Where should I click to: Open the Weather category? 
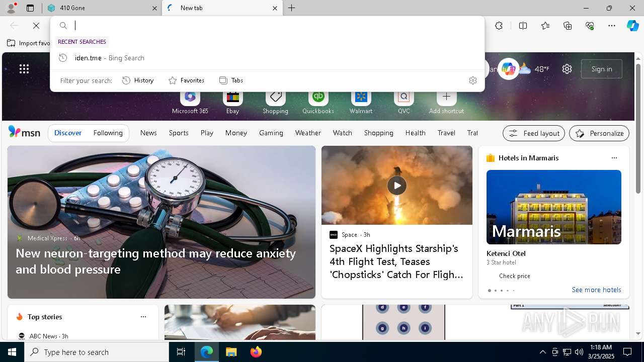(308, 133)
